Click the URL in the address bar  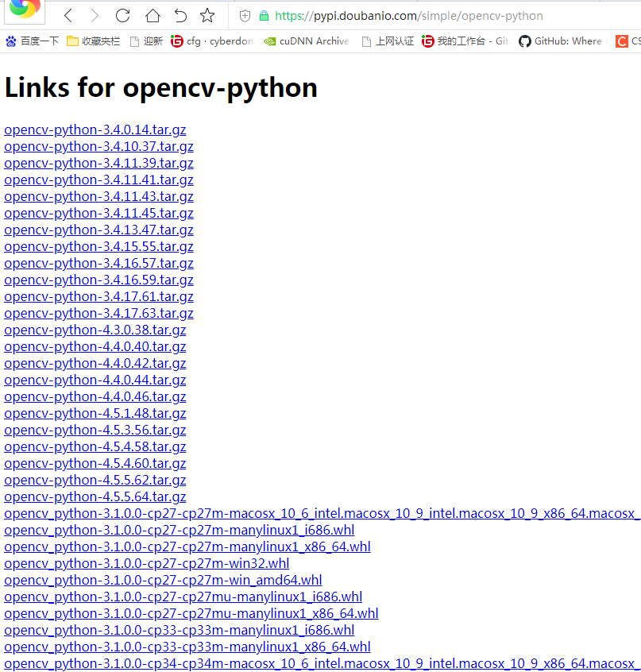(397, 15)
